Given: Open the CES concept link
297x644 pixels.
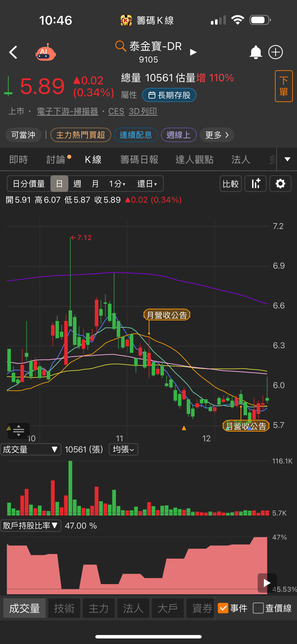Looking at the screenshot, I should click(116, 111).
